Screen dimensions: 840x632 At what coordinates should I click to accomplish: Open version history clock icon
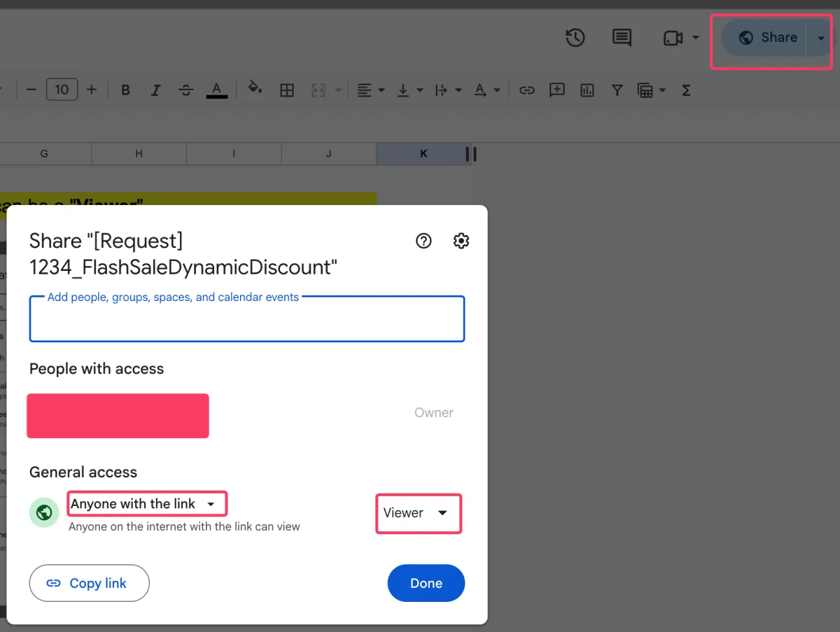(575, 38)
